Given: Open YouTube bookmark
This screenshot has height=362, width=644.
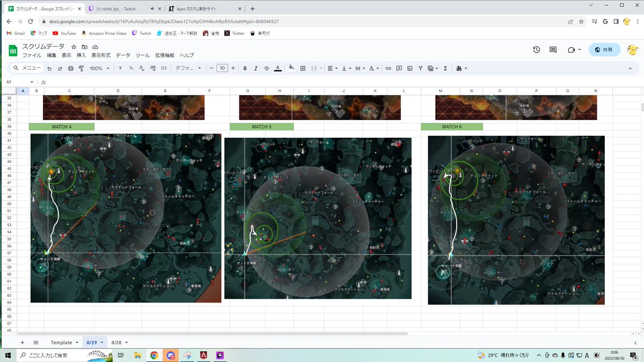Looking at the screenshot, I should [64, 33].
